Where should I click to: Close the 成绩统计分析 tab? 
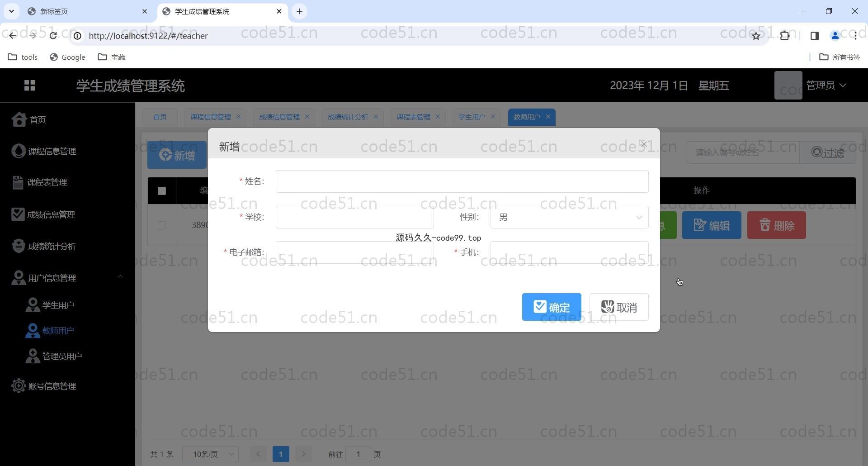[x=376, y=117]
